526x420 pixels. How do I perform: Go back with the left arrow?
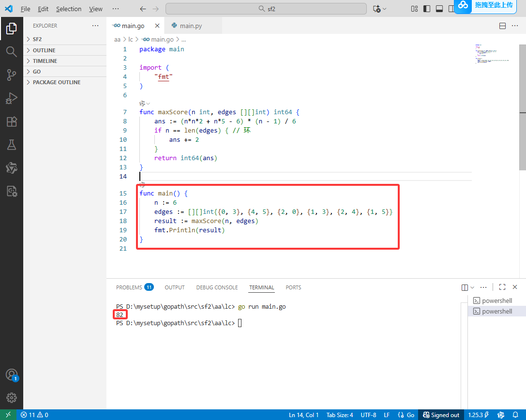[143, 9]
